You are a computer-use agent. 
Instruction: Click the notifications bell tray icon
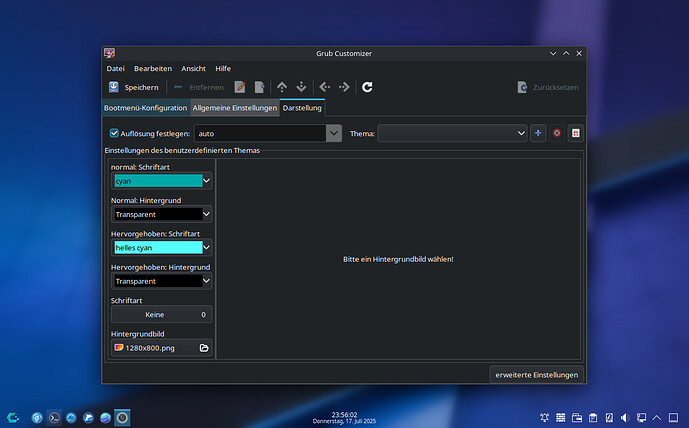pyautogui.click(x=544, y=417)
